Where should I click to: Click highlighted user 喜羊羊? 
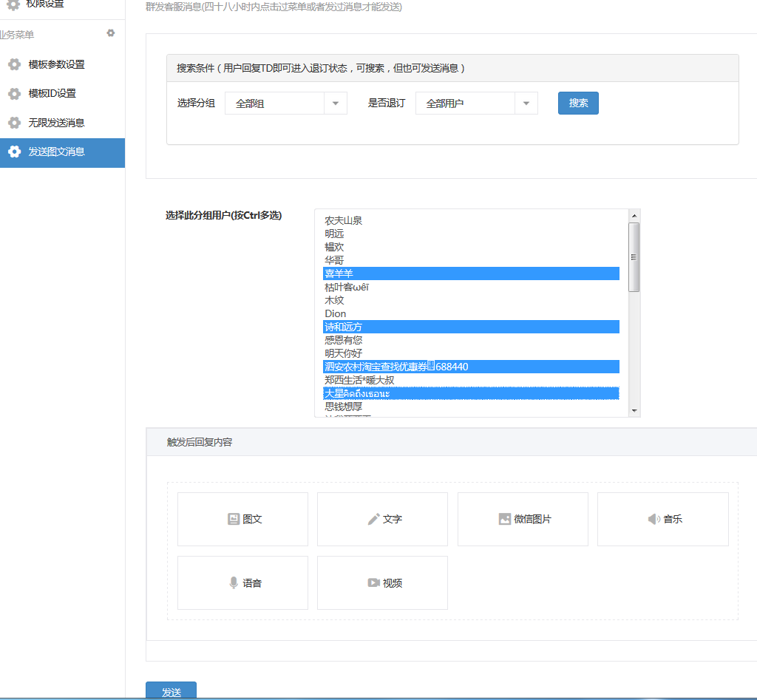click(x=471, y=273)
